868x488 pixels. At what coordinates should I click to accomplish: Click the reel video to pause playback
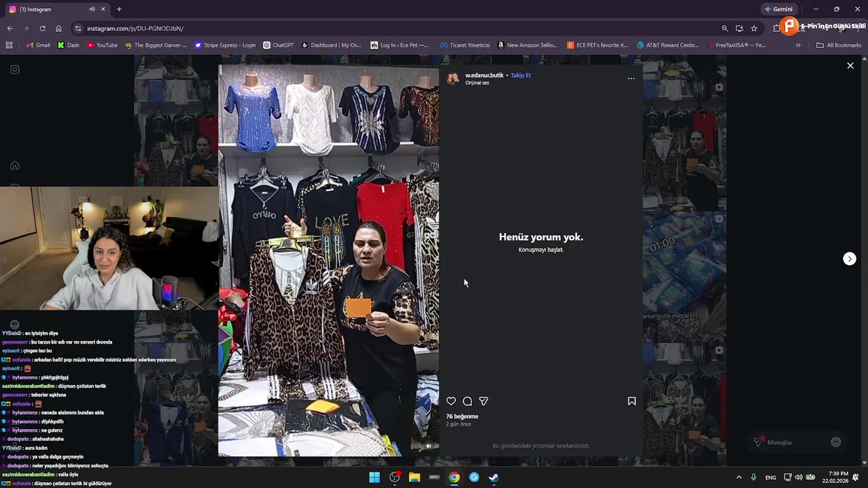[x=328, y=260]
